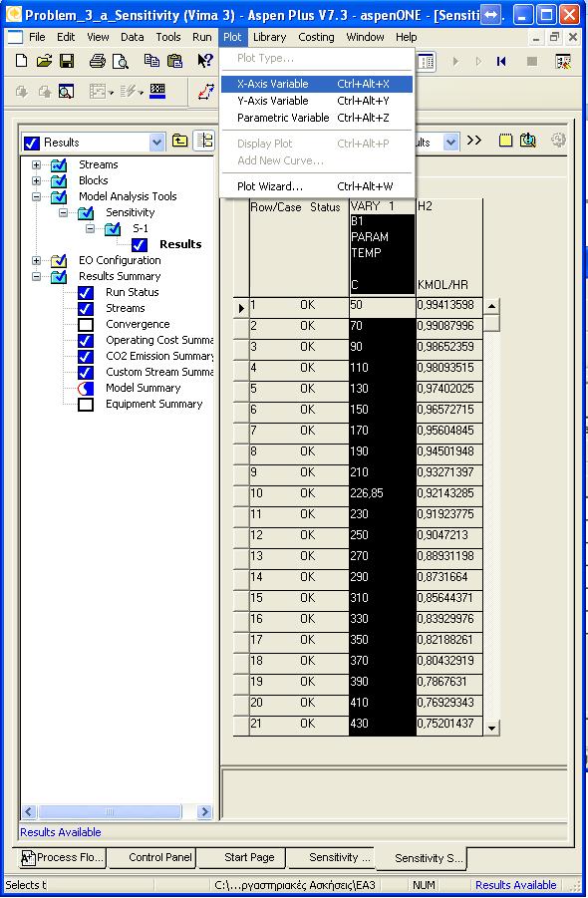The width and height of the screenshot is (588, 898).
Task: Open the Tools menu
Action: point(168,37)
